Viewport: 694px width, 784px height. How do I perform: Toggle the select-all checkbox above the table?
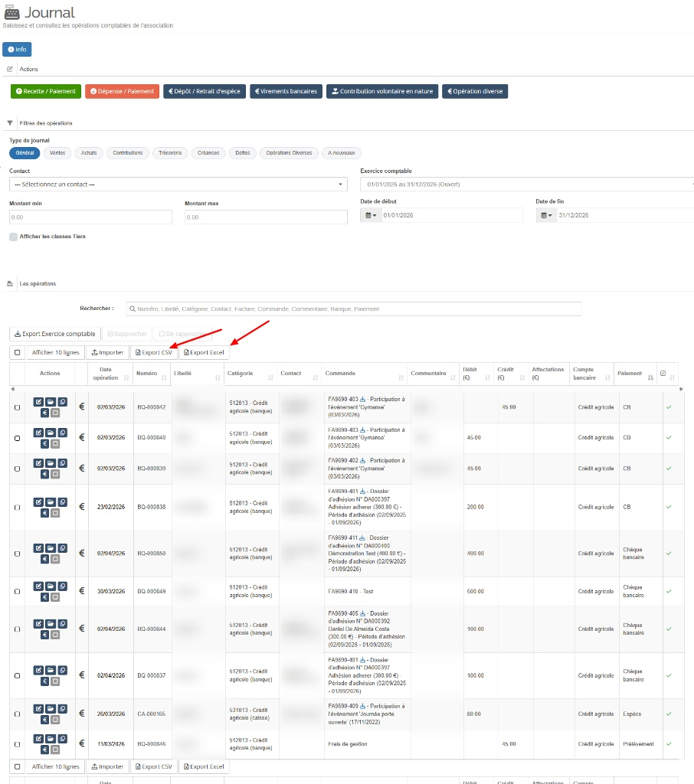click(x=18, y=353)
